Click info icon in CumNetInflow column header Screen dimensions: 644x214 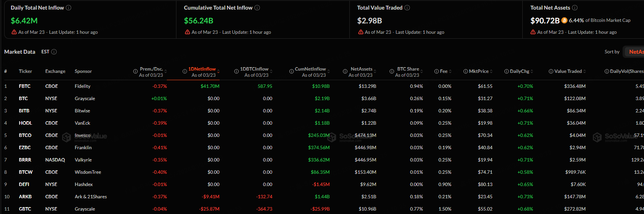click(292, 71)
